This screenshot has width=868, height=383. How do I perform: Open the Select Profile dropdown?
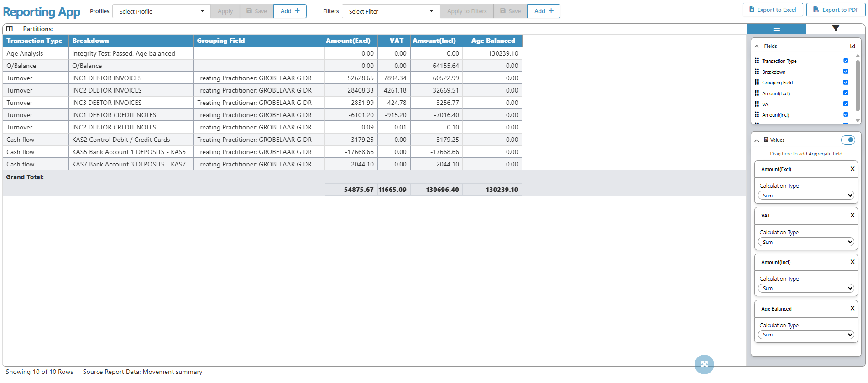click(161, 11)
